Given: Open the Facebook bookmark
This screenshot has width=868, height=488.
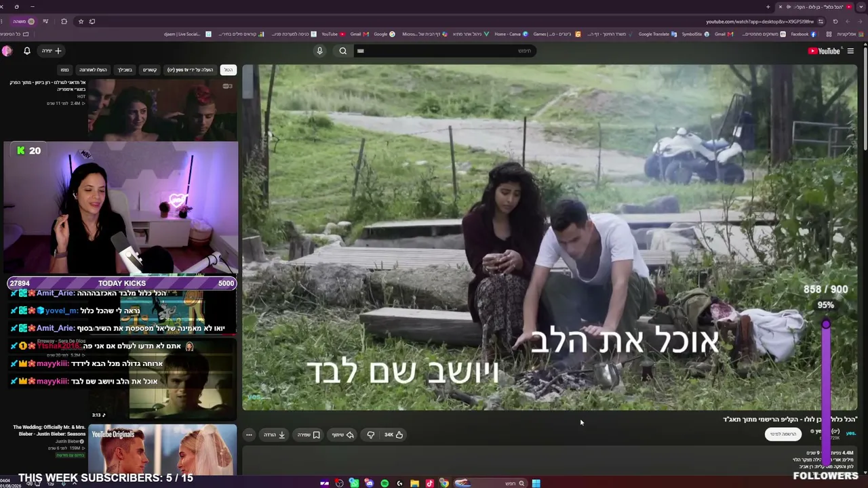Looking at the screenshot, I should click(x=803, y=34).
